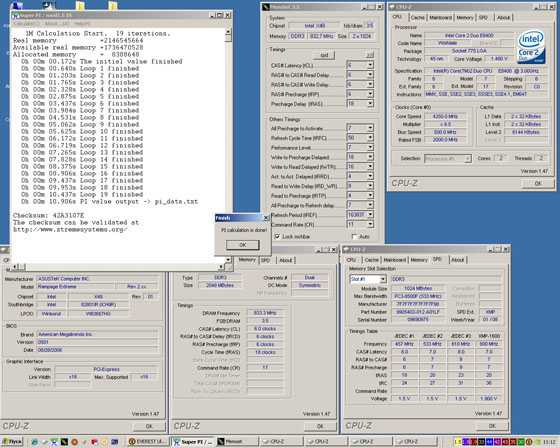Screen dimensions: 560x448
Task: Open the Refresh Period (tREF) dropdown
Action: 370,215
